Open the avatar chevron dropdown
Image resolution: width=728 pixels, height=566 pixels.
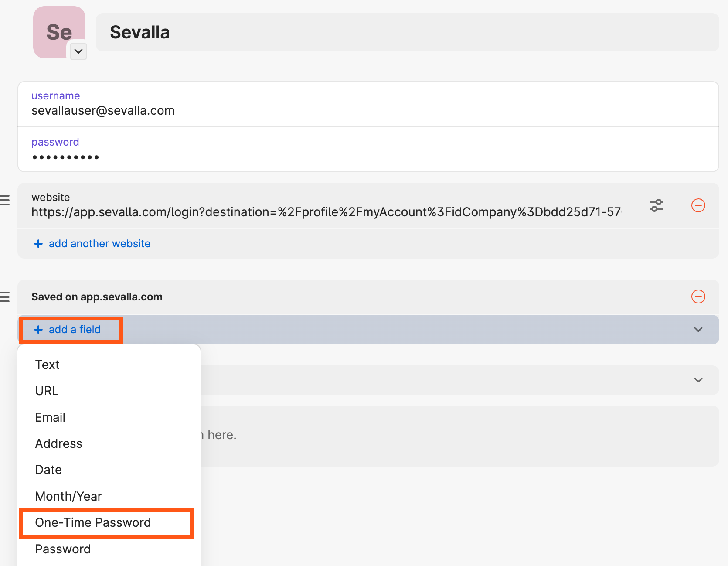tap(78, 51)
